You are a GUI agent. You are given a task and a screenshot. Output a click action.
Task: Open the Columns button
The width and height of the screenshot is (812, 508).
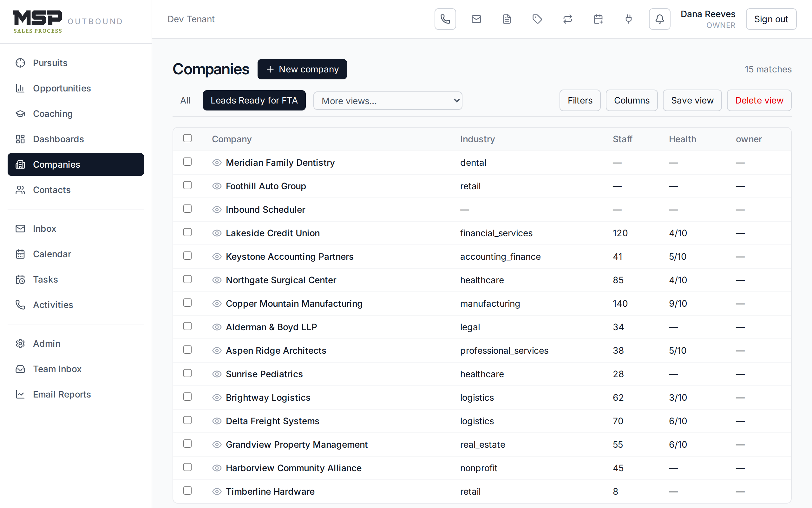[x=632, y=100]
